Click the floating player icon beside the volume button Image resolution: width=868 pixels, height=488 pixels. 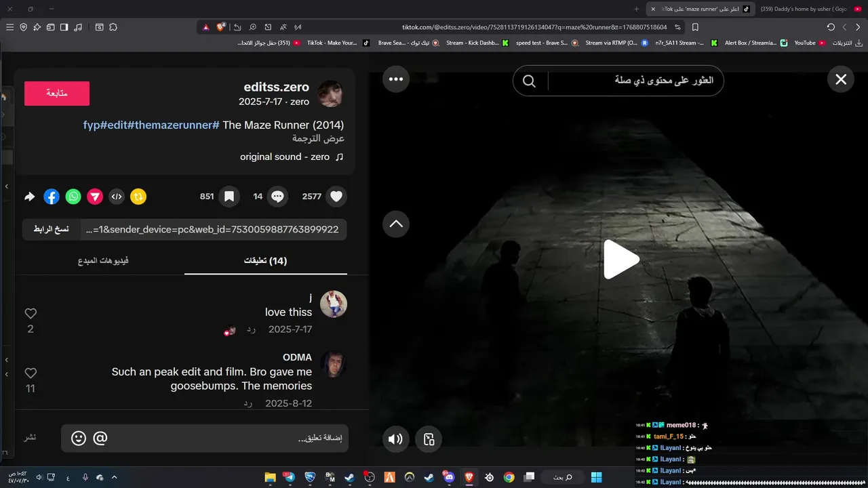pos(429,439)
